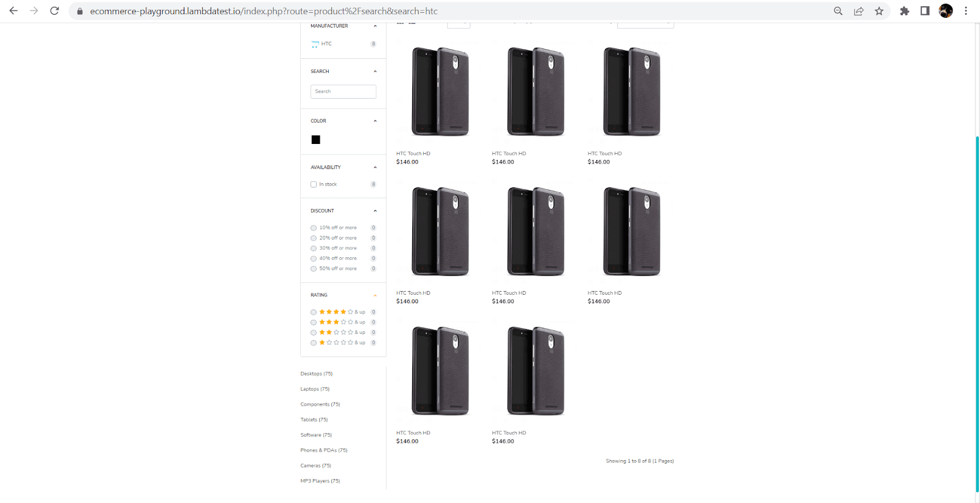Select 40% off or more discount
Image resolution: width=980 pixels, height=503 pixels.
point(314,259)
